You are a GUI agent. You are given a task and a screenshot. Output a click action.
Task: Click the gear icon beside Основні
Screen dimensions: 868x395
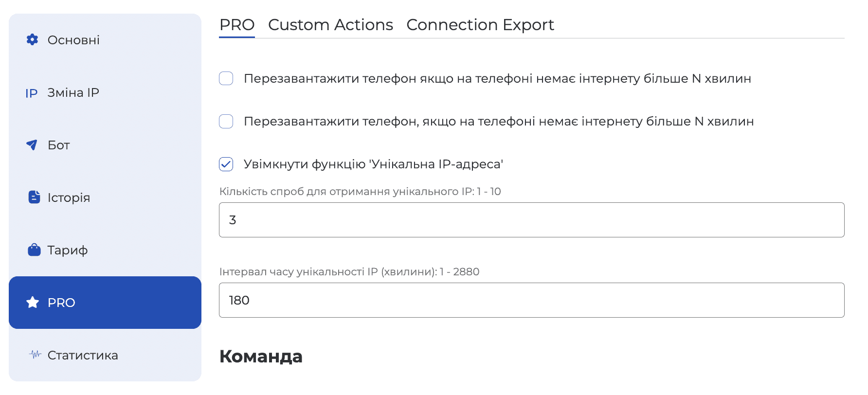(32, 40)
